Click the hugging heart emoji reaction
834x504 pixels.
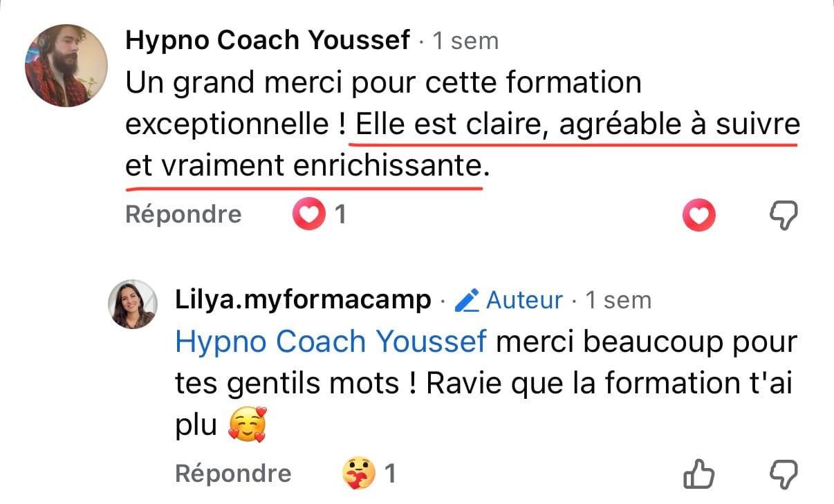click(359, 474)
